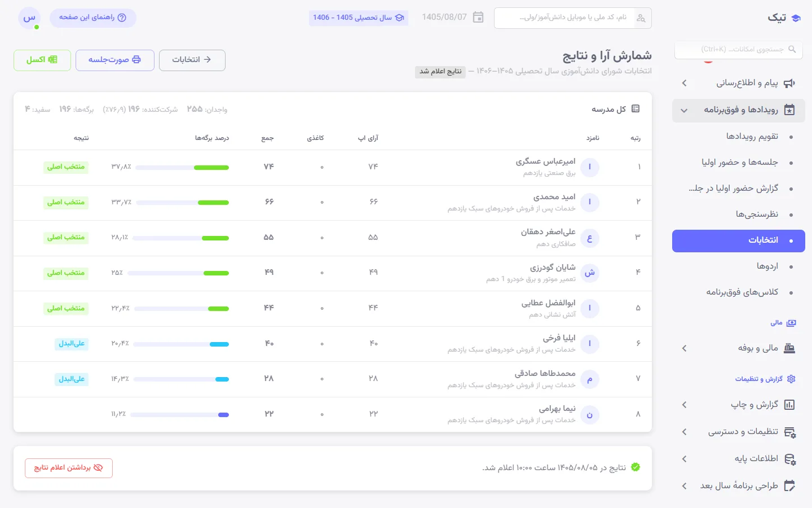812x508 pixels.
Task: Open راهنمای این صفحه help button
Action: point(93,18)
